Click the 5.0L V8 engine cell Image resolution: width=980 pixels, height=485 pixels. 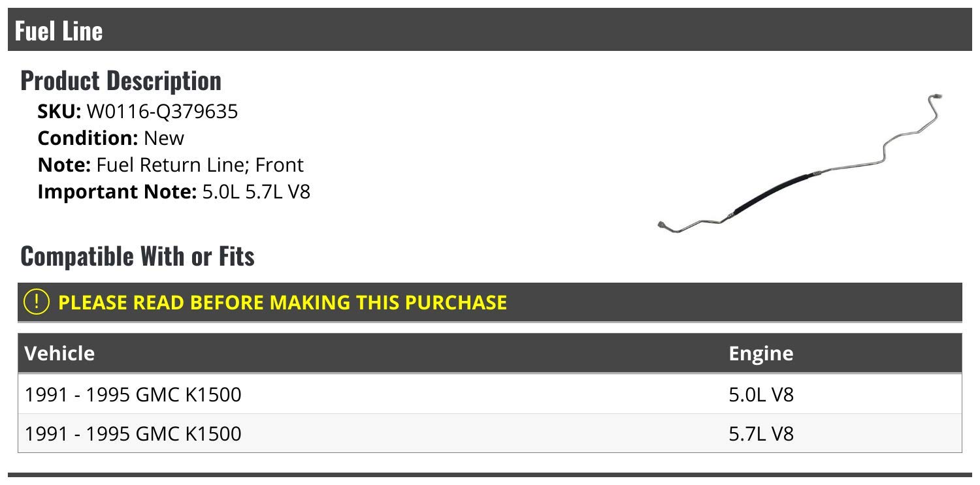coord(760,394)
